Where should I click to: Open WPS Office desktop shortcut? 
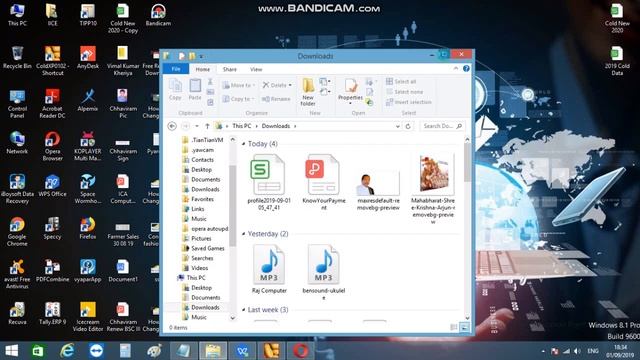coord(52,186)
